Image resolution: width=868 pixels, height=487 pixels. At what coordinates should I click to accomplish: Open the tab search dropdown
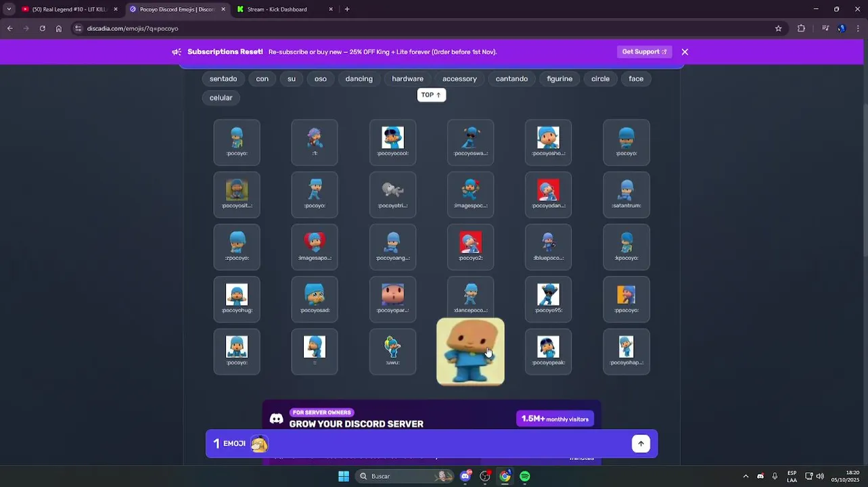click(8, 9)
